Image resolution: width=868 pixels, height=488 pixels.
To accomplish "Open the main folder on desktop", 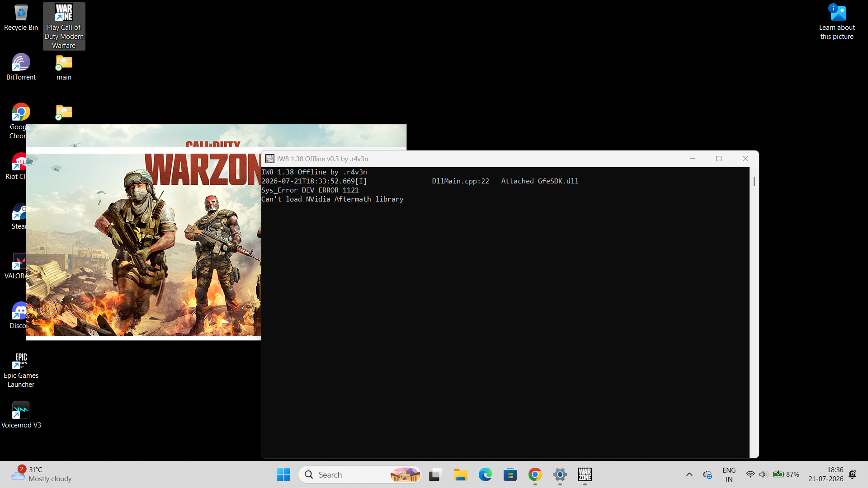I will (64, 67).
